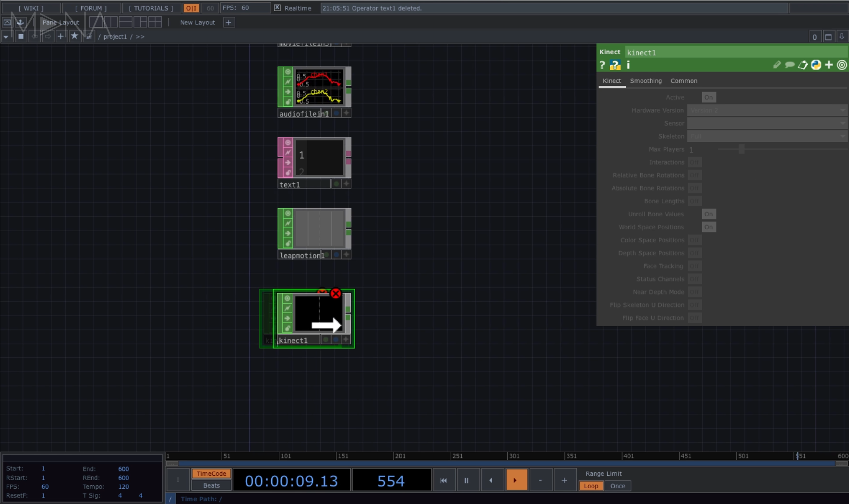
Task: Open Python help for kinect1 operator
Action: (x=615, y=65)
